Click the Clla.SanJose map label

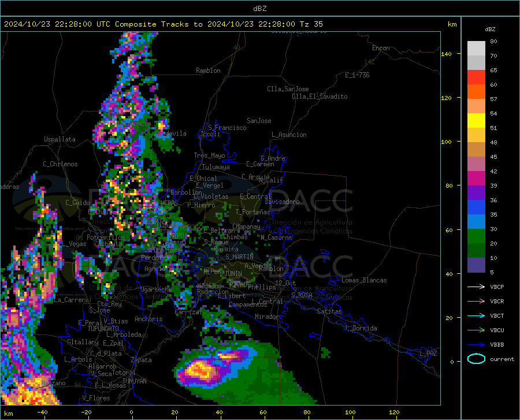coord(288,89)
